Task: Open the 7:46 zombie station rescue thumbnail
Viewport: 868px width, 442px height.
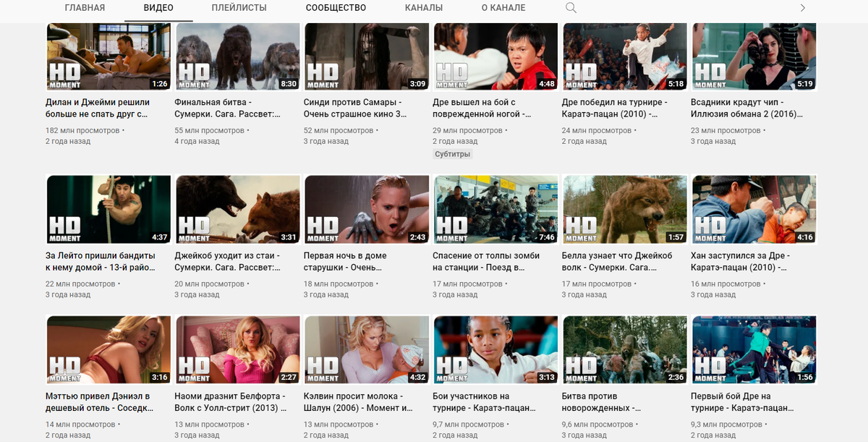Action: (x=495, y=210)
